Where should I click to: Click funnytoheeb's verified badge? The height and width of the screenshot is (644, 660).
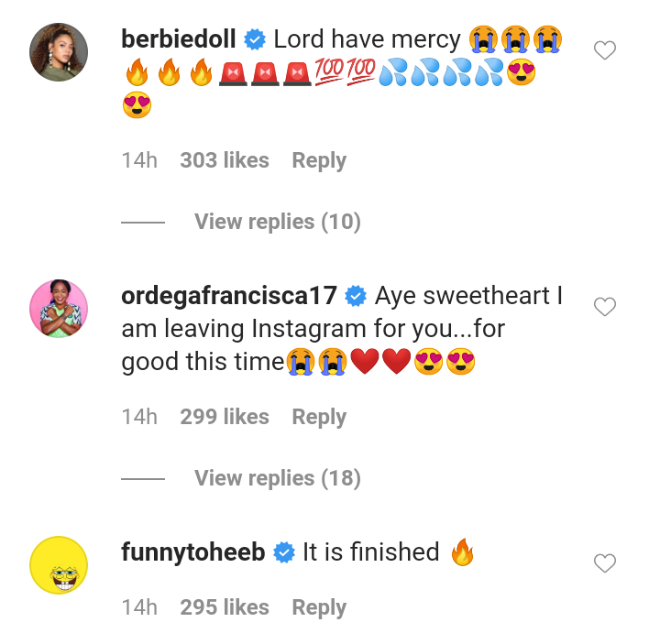284,552
